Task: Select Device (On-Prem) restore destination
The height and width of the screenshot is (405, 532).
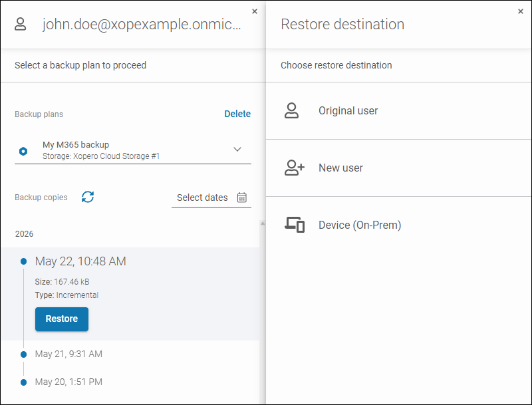Action: [x=398, y=225]
